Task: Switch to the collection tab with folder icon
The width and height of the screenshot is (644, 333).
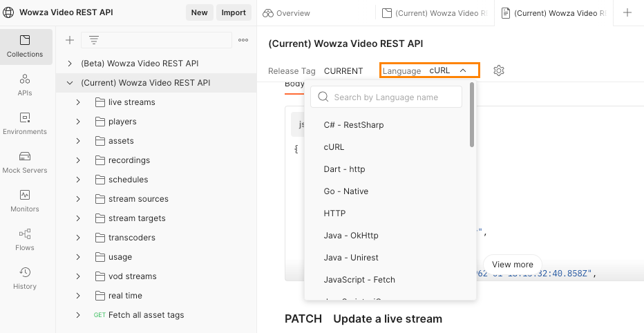Action: 435,13
